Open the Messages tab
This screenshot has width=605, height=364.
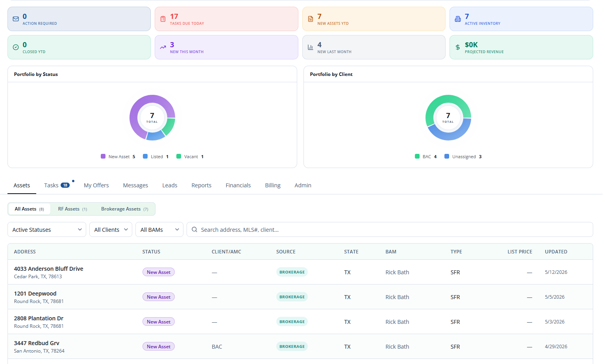point(135,185)
